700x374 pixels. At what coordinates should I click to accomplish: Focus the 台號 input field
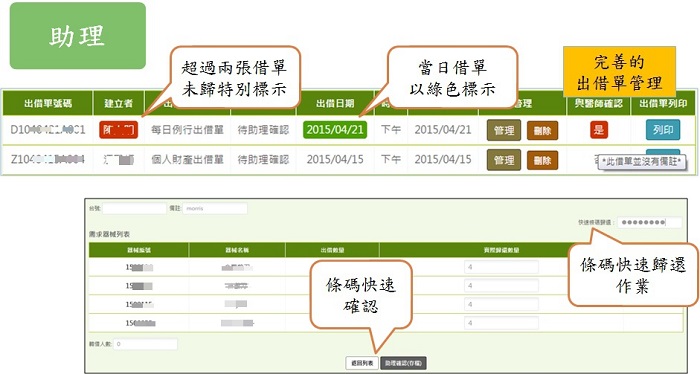tap(134, 208)
